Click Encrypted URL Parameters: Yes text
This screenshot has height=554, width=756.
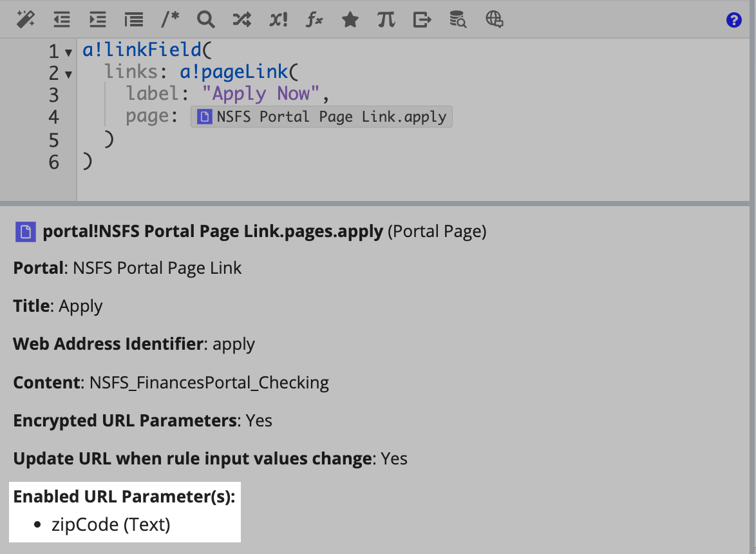tap(143, 421)
